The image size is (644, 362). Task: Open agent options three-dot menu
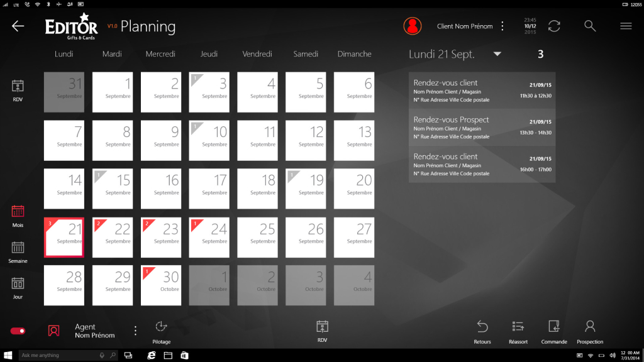135,331
